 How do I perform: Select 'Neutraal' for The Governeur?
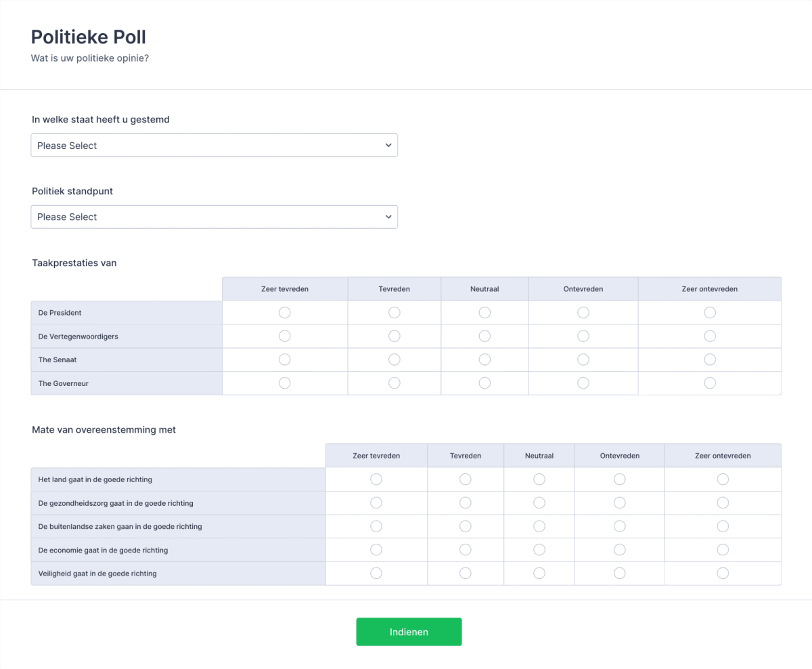[x=484, y=383]
